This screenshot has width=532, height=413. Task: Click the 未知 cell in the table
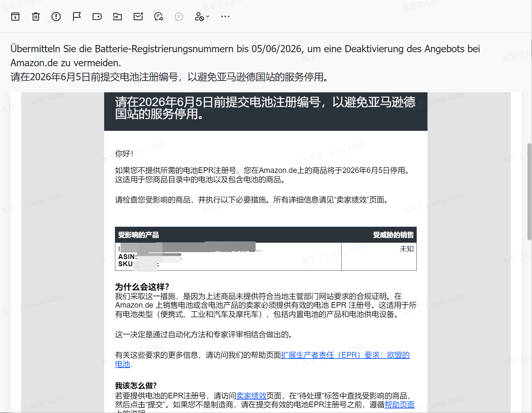pos(407,249)
